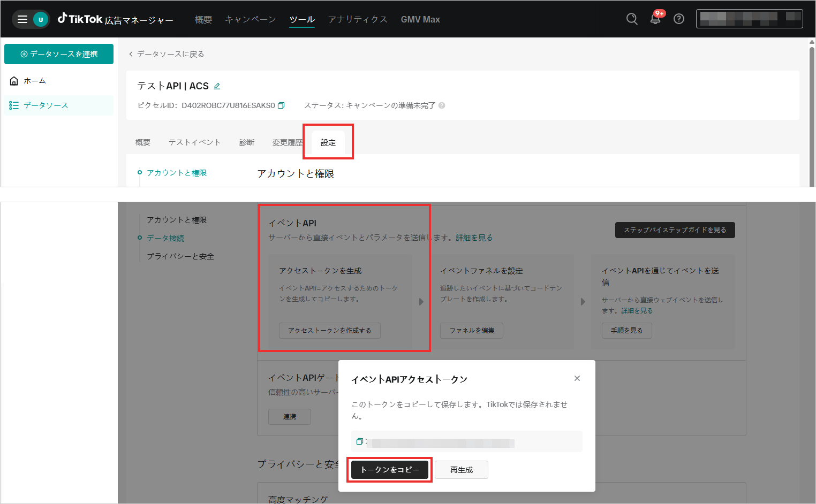This screenshot has height=504, width=816.
Task: Close the イベントAPIアクセストークン dialog
Action: (x=577, y=378)
